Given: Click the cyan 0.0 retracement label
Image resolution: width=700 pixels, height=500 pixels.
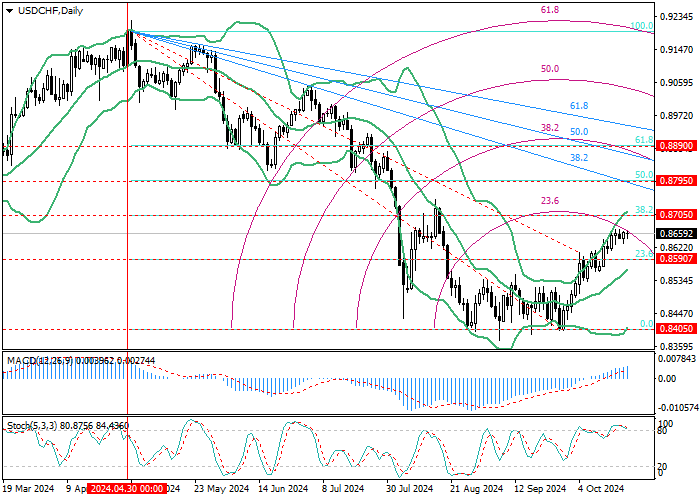Looking at the screenshot, I should pyautogui.click(x=647, y=324).
